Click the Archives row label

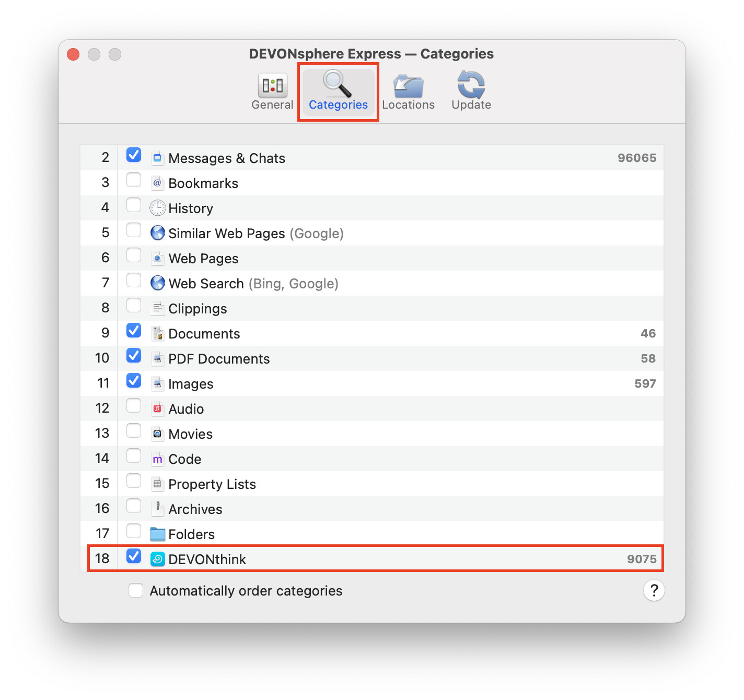click(195, 509)
